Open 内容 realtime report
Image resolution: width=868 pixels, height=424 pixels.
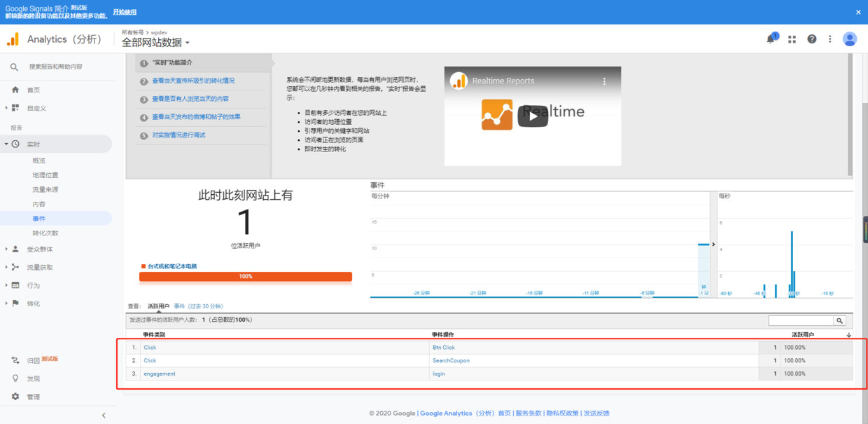(x=38, y=204)
